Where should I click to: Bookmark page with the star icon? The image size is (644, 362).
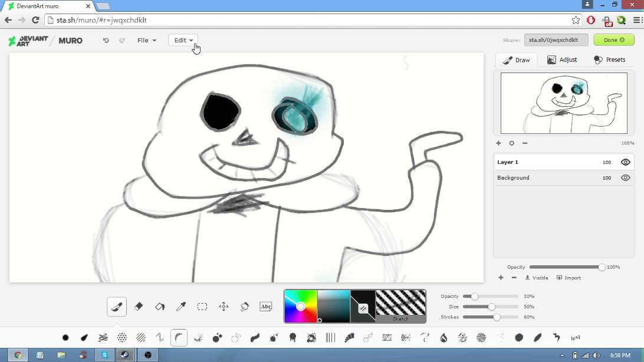576,19
